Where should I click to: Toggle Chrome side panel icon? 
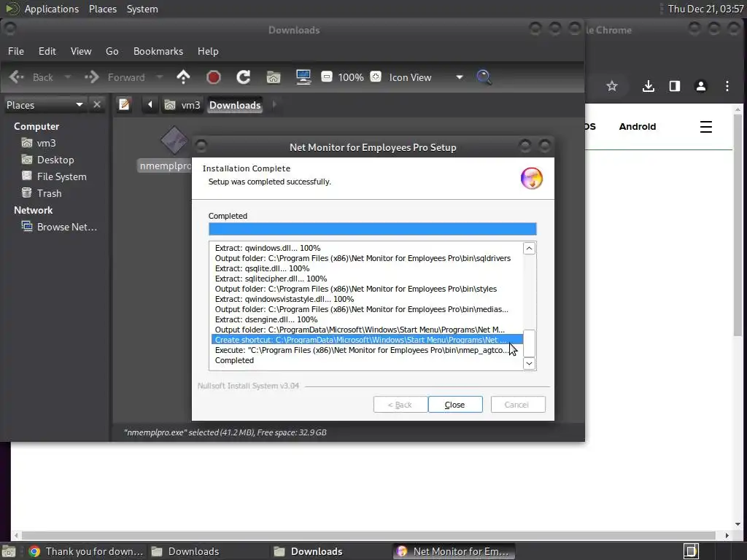[675, 86]
